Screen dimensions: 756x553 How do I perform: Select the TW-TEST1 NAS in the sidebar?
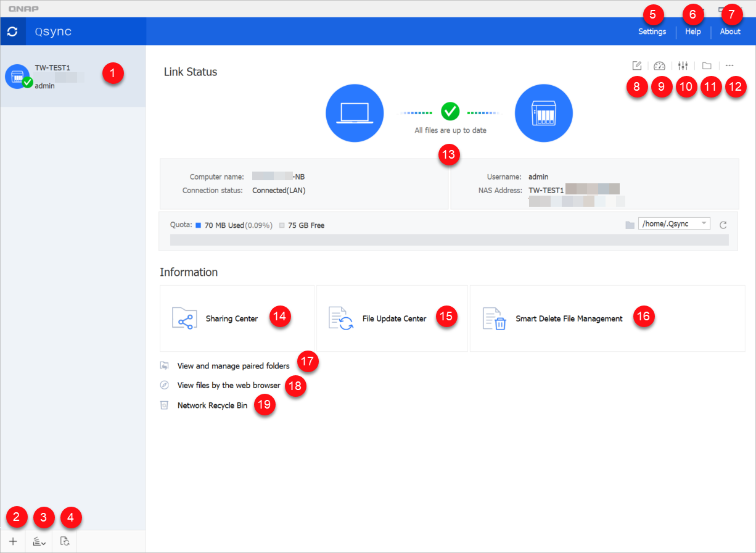click(x=73, y=77)
